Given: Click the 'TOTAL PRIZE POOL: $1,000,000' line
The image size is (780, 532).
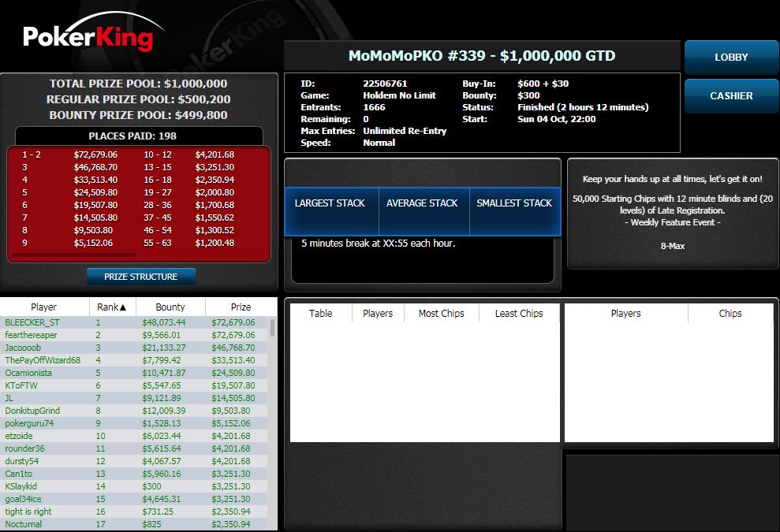Looking at the screenshot, I should coord(138,84).
